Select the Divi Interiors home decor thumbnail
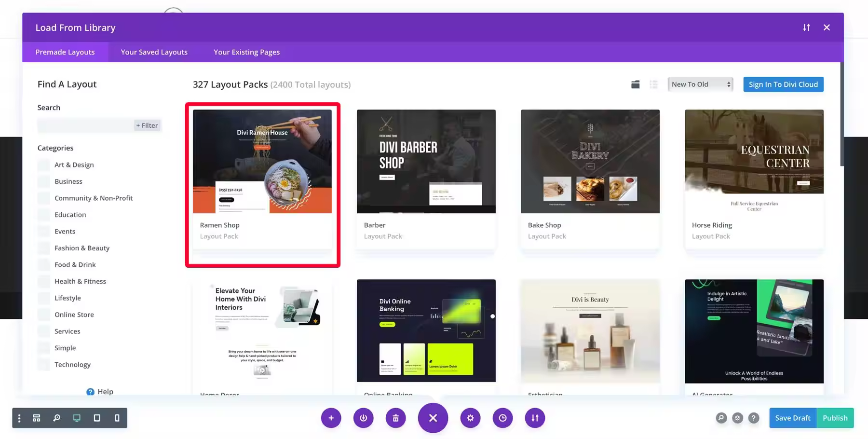This screenshot has height=439, width=868. [262, 331]
